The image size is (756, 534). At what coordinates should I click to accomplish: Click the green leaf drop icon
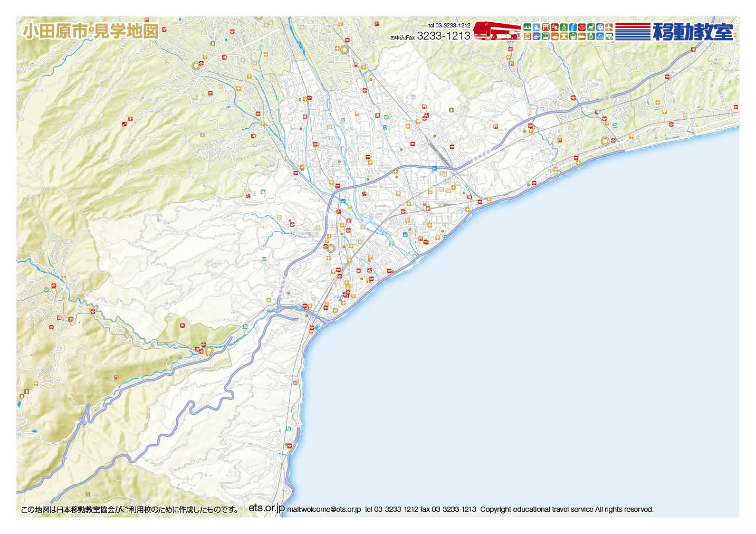[x=591, y=36]
